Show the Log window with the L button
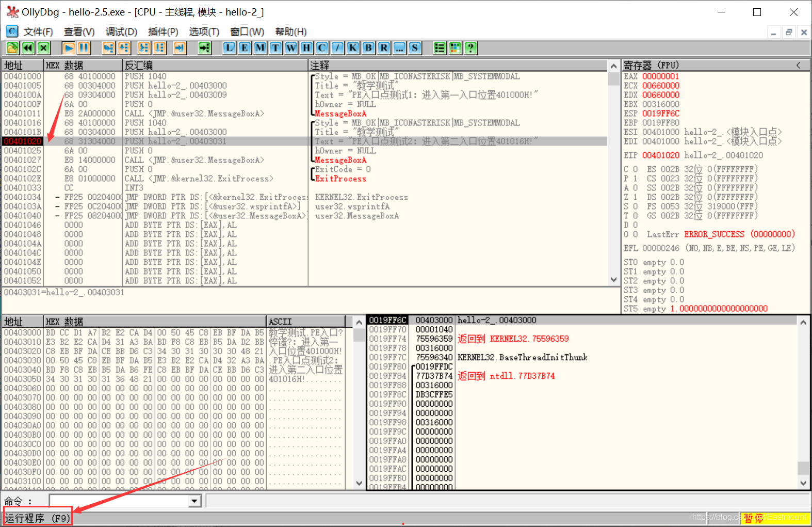812x527 pixels. point(229,48)
